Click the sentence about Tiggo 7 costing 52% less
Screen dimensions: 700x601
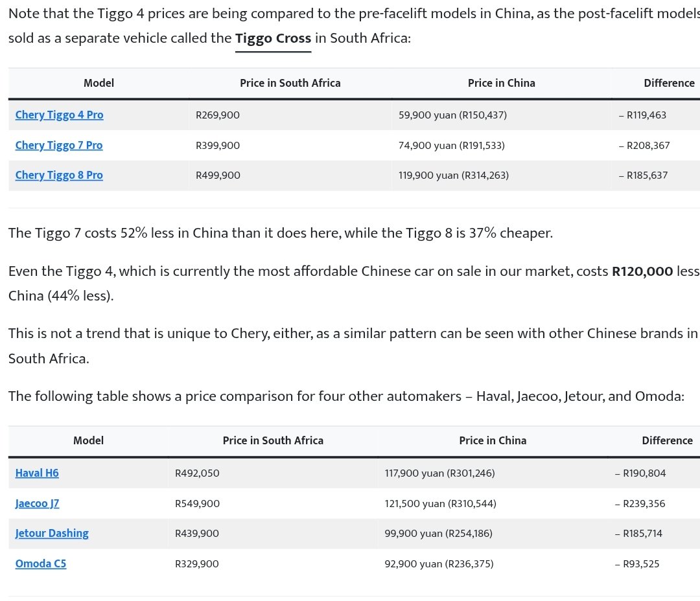click(x=281, y=233)
